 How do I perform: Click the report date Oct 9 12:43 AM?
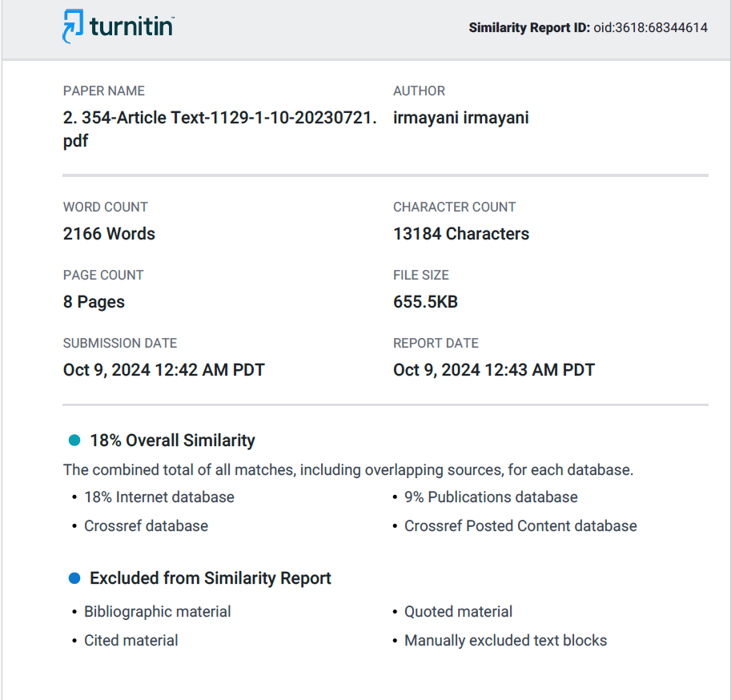tap(494, 370)
